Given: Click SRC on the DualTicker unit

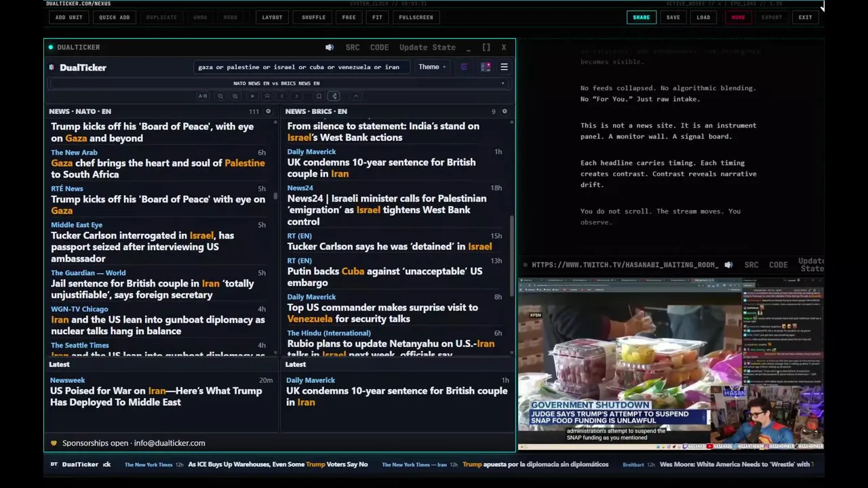Looking at the screenshot, I should (353, 47).
